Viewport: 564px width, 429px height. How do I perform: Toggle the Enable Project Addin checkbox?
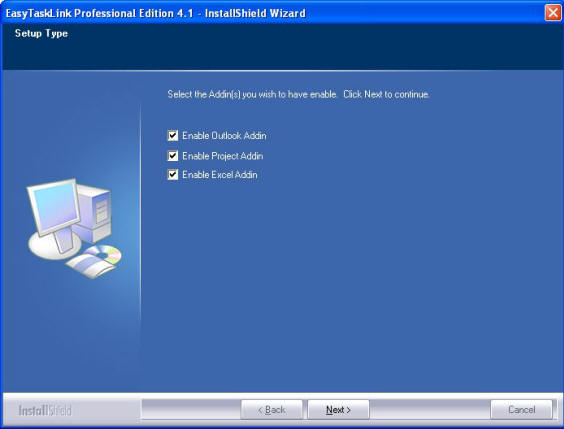[173, 156]
